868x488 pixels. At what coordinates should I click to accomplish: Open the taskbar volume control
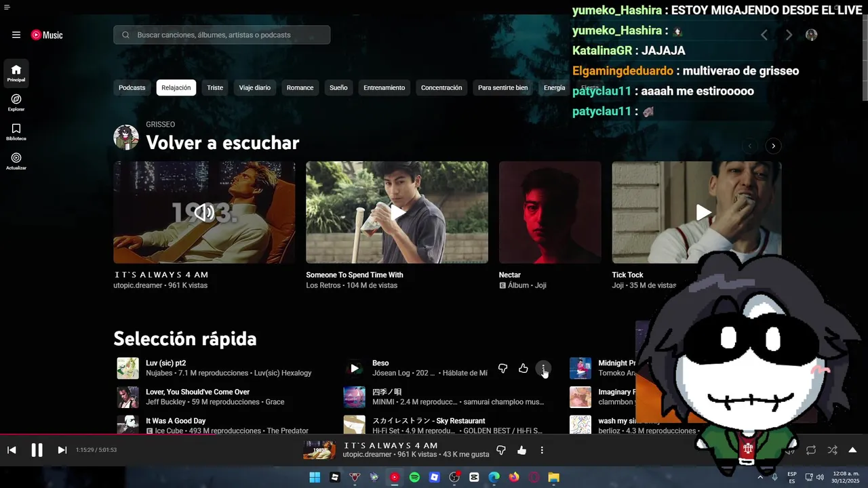coord(820,478)
